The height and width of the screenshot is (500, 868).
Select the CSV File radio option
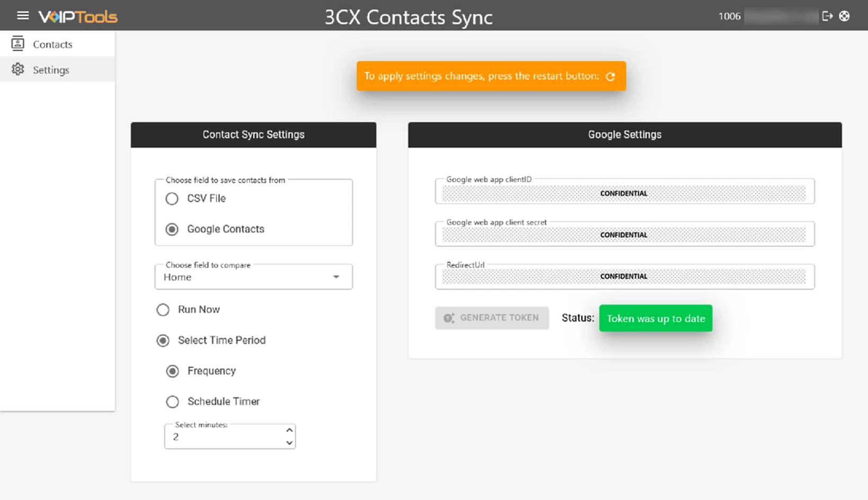172,199
